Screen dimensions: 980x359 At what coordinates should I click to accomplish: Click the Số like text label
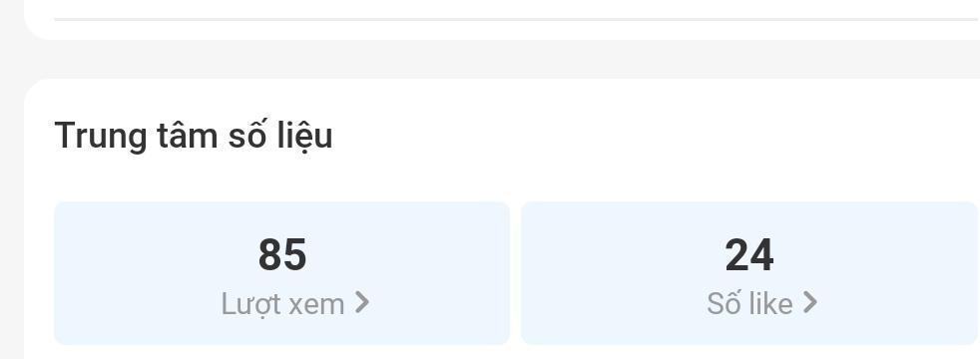(x=749, y=304)
